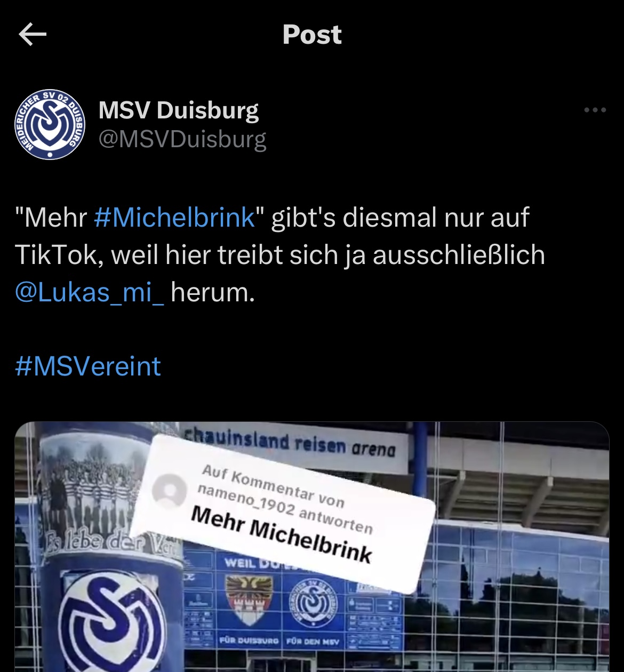Tap the tweet text mentioning TikTok

pyautogui.click(x=280, y=255)
